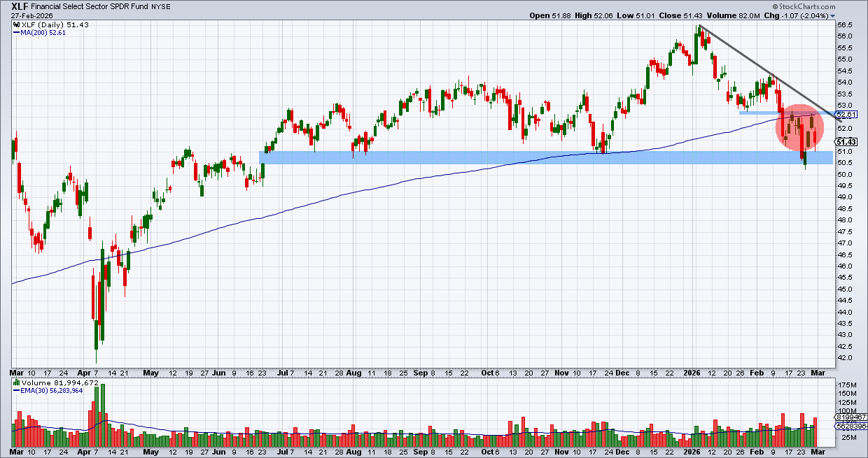Viewport: 868px width, 458px height.
Task: Click the Dec label directly beneath the price panel
Action: coord(623,373)
